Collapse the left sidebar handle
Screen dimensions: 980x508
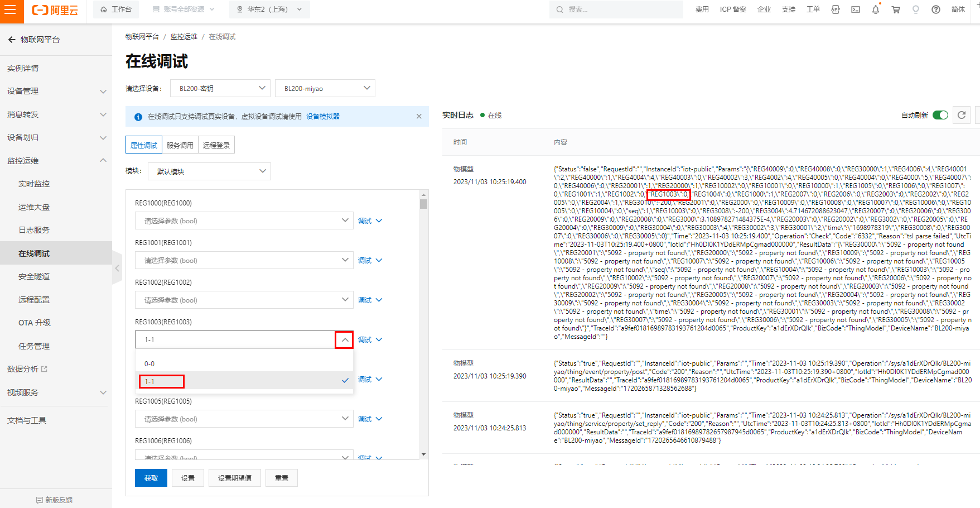point(117,269)
